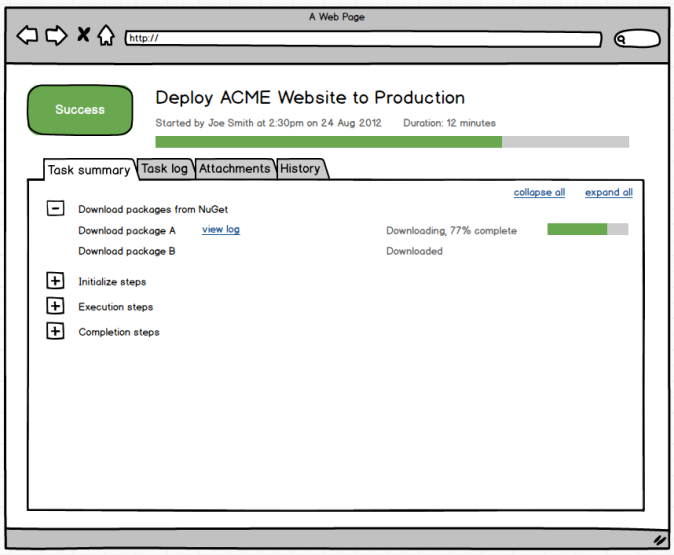Select the History tab
The height and width of the screenshot is (555, 674).
[300, 169]
